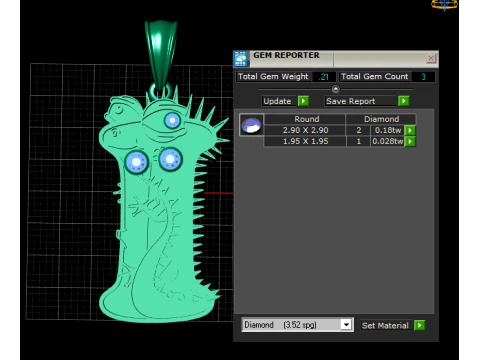The width and height of the screenshot is (480, 360).
Task: Click the quantity 2 cell
Action: pyautogui.click(x=359, y=130)
